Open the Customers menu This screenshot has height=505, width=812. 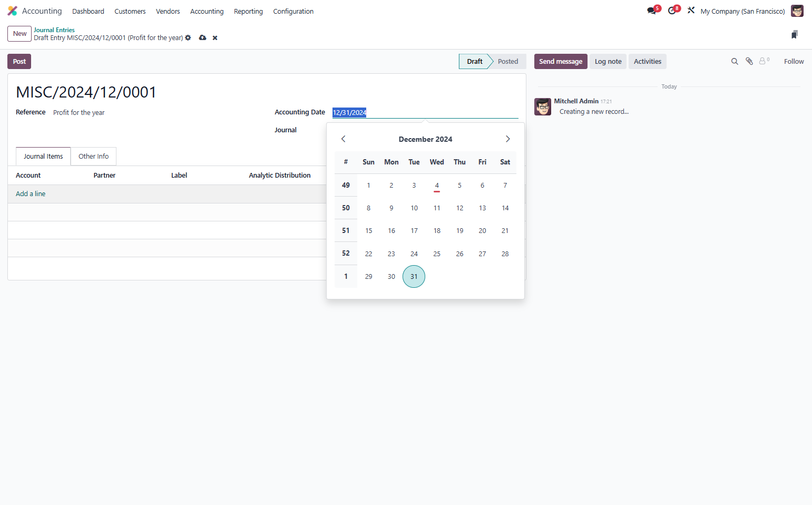coord(130,11)
